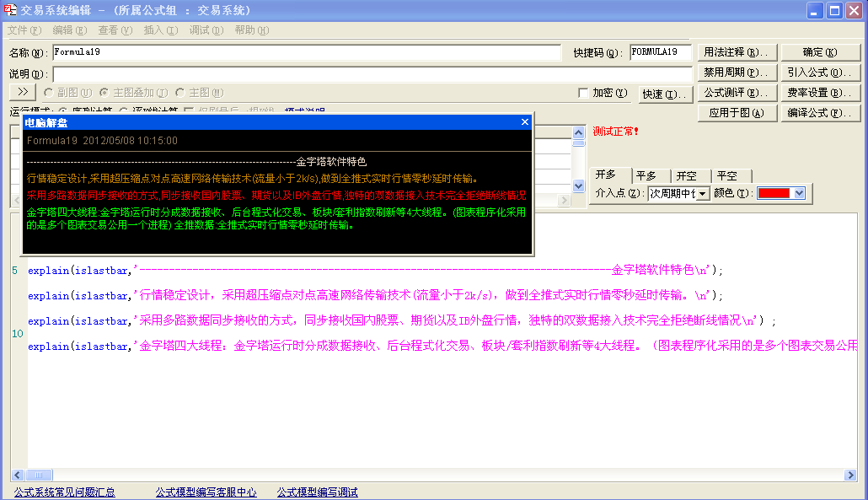Click the code editor horizontal scrollbar thumb
The height and width of the screenshot is (500, 868).
tap(39, 475)
